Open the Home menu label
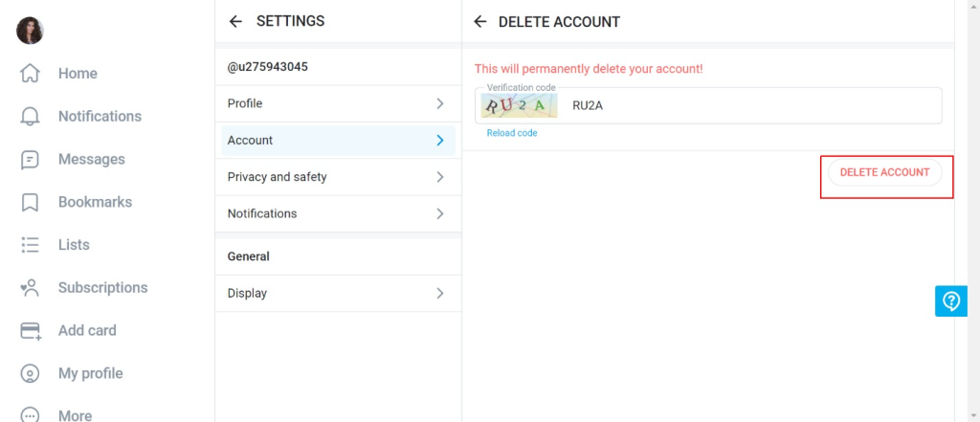The width and height of the screenshot is (980, 422). click(78, 74)
